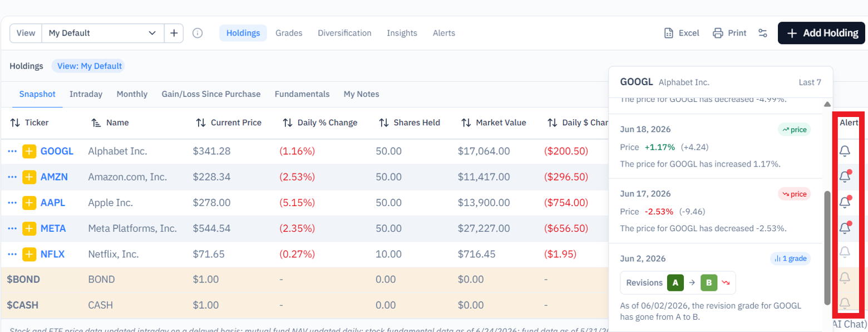868x332 pixels.
Task: Click the Print printer icon
Action: [x=718, y=33]
